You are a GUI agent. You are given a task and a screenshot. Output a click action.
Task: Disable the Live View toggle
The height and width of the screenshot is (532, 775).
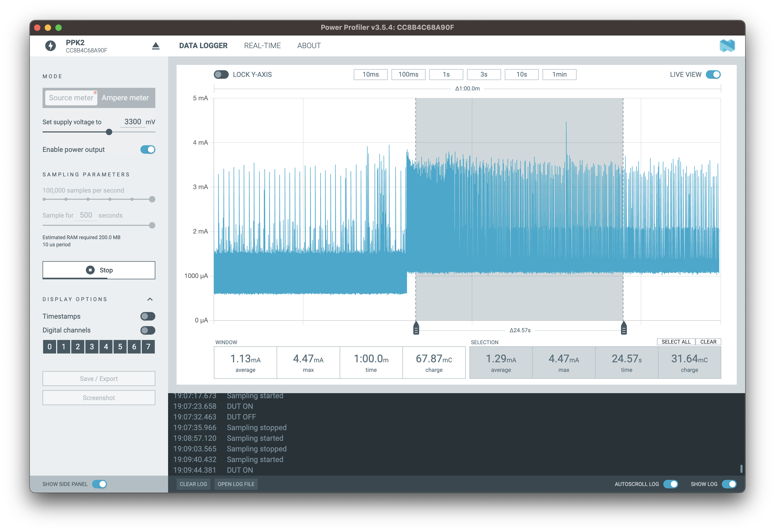pyautogui.click(x=713, y=74)
